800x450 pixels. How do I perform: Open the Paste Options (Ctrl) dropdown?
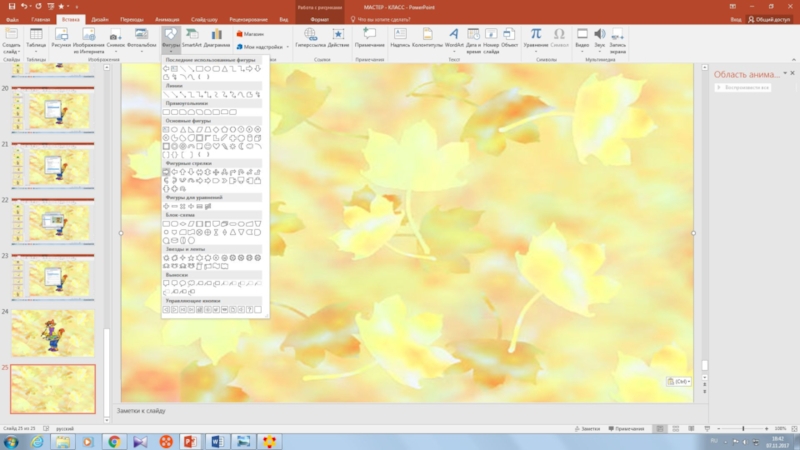pyautogui.click(x=678, y=381)
